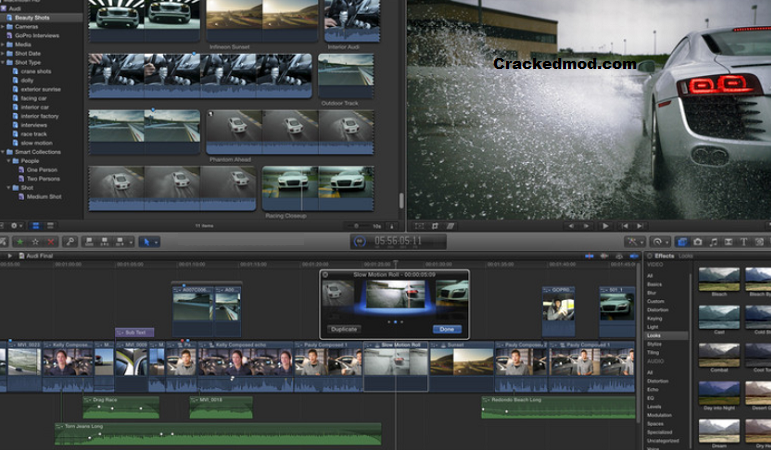Select the slow motion keyword collection
771x450 pixels.
coord(36,143)
